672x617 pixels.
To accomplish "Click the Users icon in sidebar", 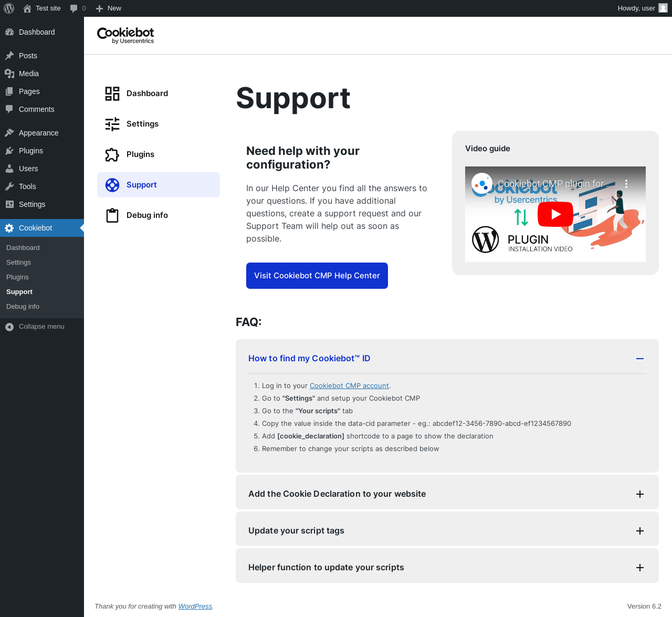I will 9,169.
